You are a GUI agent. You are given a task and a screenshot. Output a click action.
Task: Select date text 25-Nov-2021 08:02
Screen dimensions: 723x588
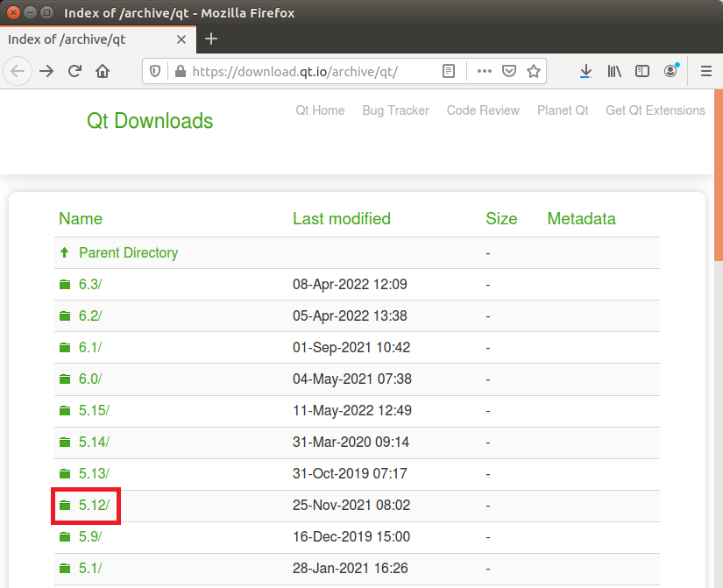coord(351,505)
